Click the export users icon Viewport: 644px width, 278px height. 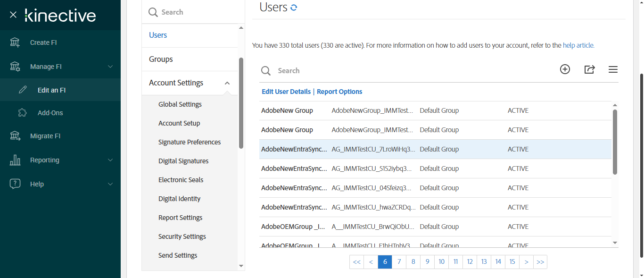pyautogui.click(x=589, y=69)
